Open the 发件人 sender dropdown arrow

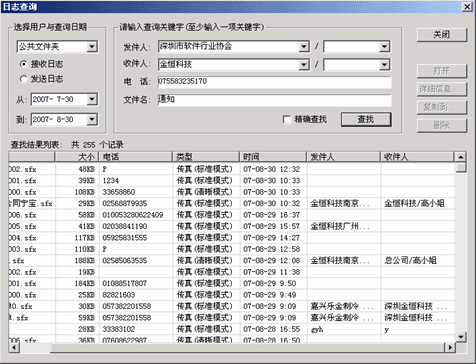point(304,47)
